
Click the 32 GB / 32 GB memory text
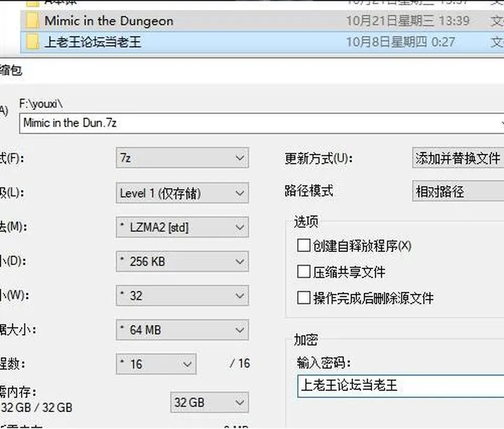point(37,407)
